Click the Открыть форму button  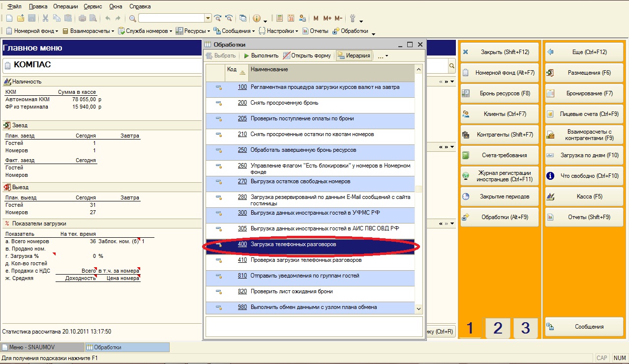tap(307, 56)
